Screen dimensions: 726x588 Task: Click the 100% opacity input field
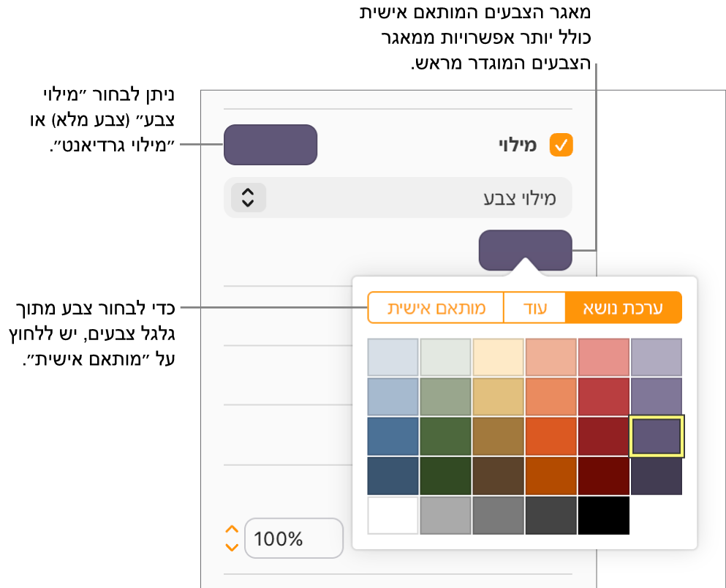tap(294, 539)
